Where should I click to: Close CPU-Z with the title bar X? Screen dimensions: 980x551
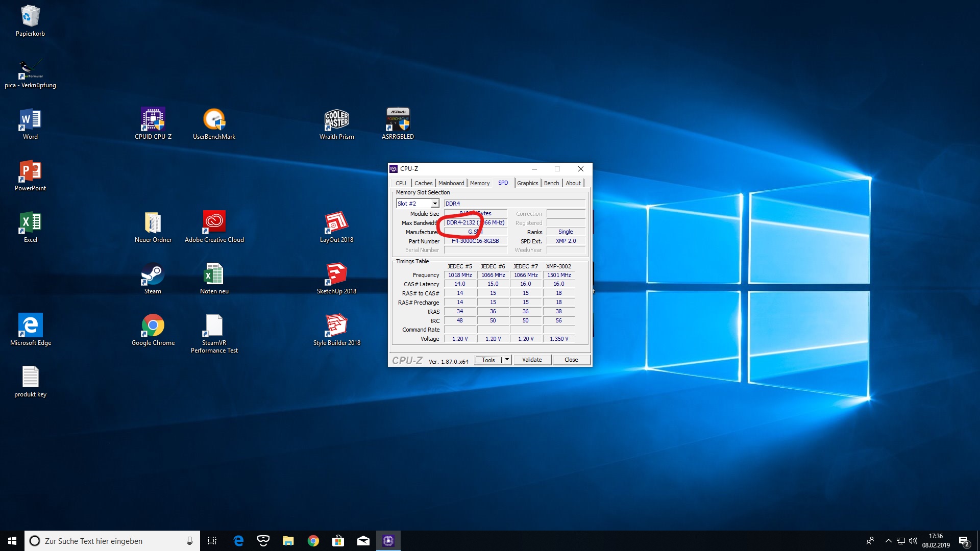581,169
